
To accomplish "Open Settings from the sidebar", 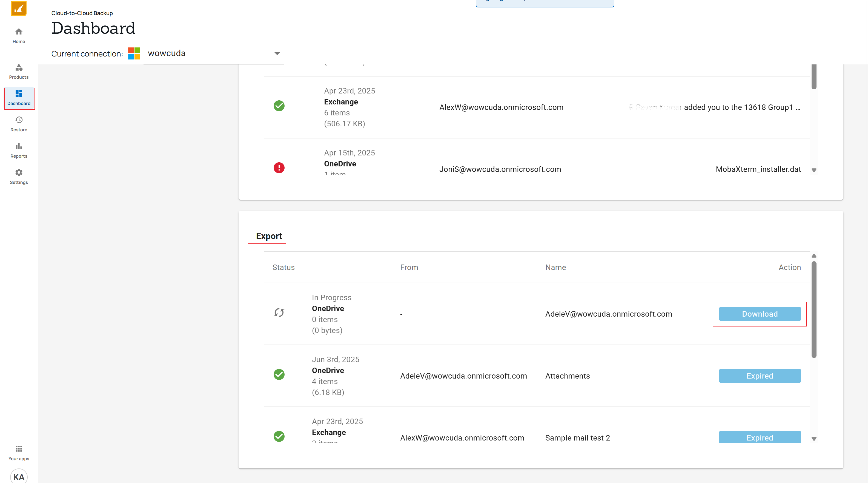I will [x=19, y=177].
